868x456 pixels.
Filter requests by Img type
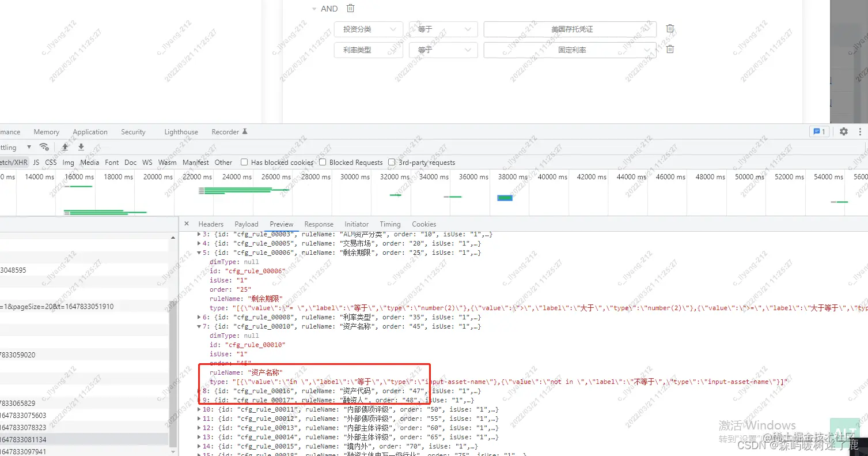(x=68, y=163)
